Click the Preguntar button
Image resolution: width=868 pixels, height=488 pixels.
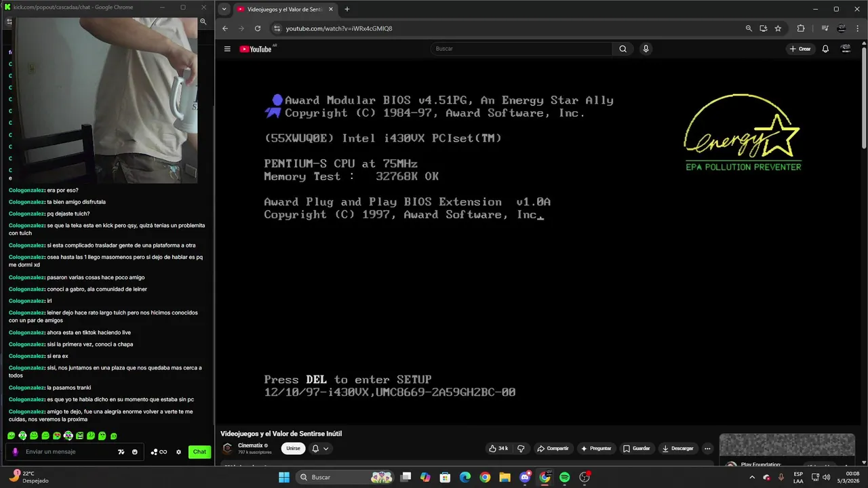point(596,449)
